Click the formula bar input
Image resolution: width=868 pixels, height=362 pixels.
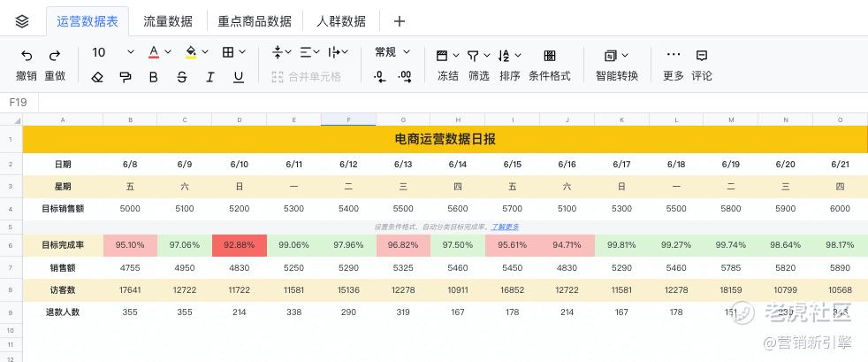tap(453, 103)
